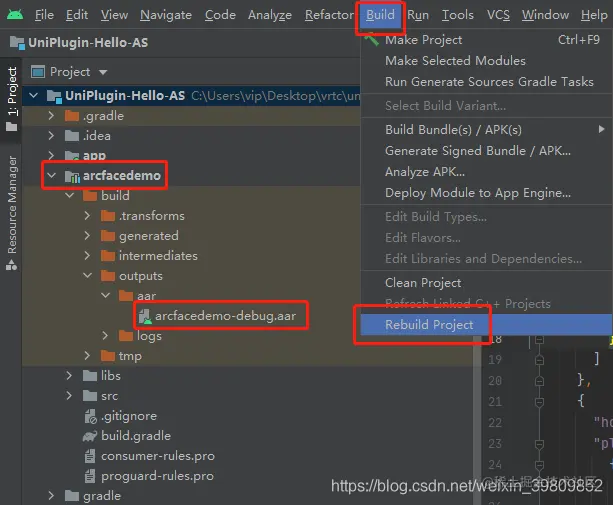Open the Project view dropdown

point(103,72)
